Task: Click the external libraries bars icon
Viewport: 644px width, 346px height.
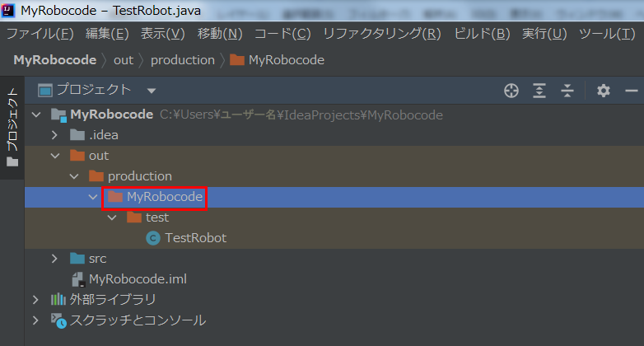Action: click(x=58, y=299)
